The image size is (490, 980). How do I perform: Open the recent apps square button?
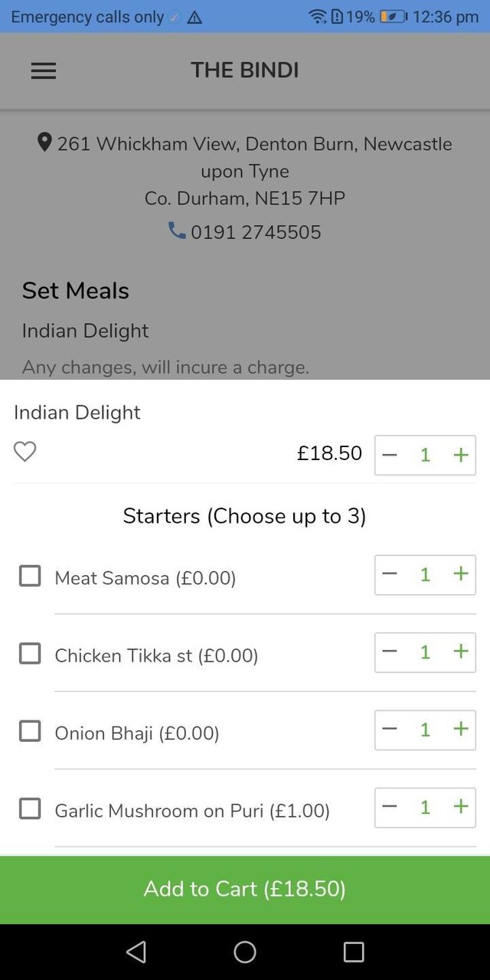point(353,952)
